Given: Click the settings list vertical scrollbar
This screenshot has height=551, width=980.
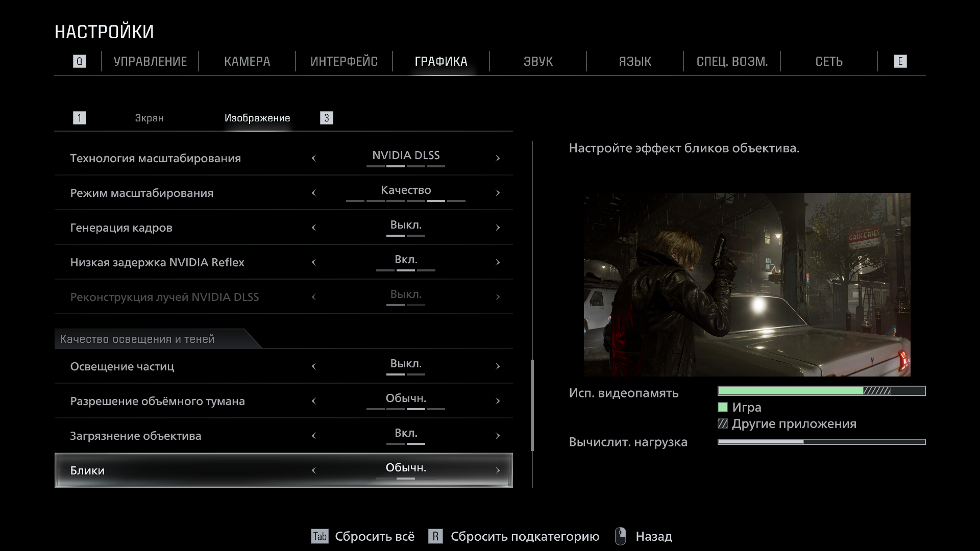Looking at the screenshot, I should (532, 405).
